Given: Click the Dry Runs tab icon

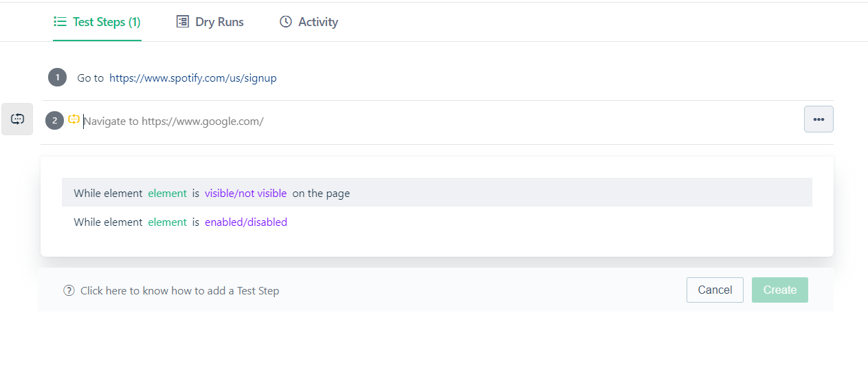Looking at the screenshot, I should 182,22.
